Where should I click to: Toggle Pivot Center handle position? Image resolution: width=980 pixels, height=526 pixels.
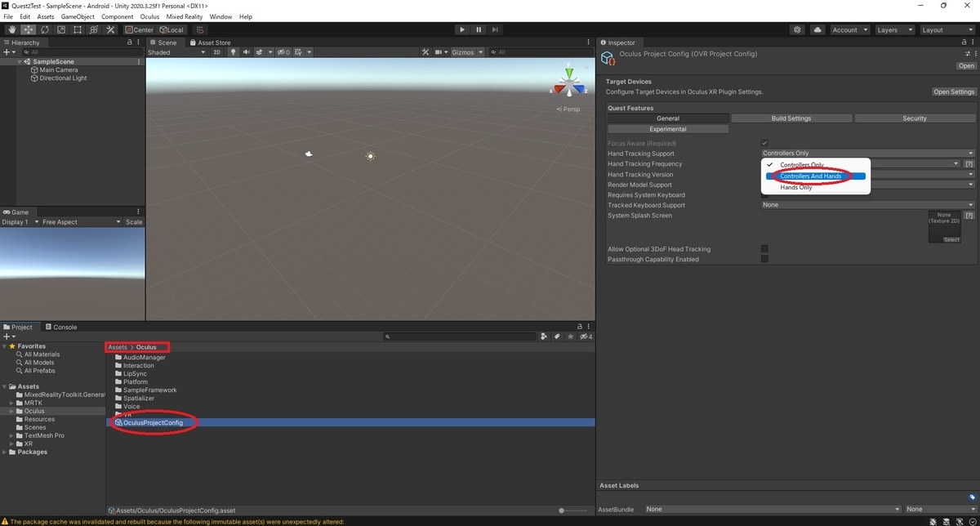139,29
